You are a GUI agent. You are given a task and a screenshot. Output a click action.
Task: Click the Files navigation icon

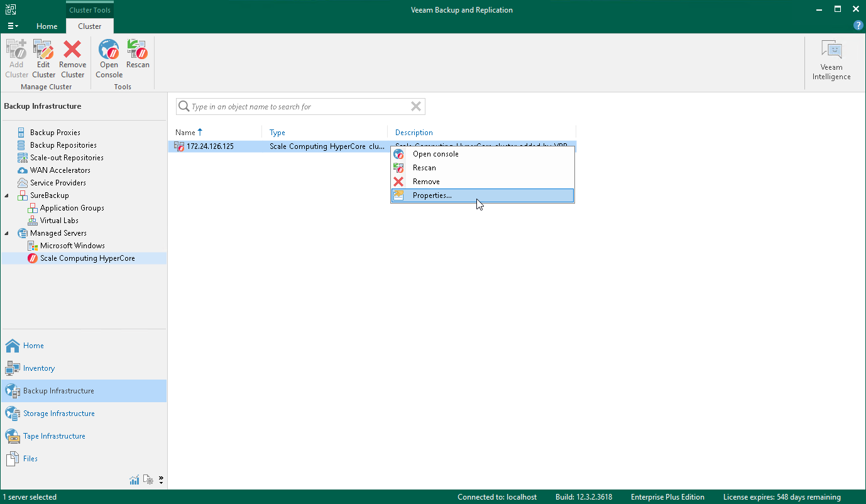[13, 459]
